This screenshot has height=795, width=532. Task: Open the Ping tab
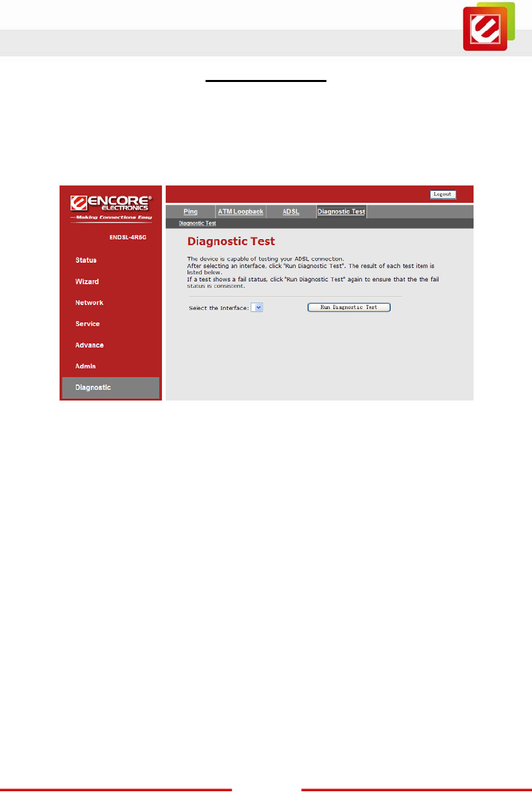(x=191, y=212)
